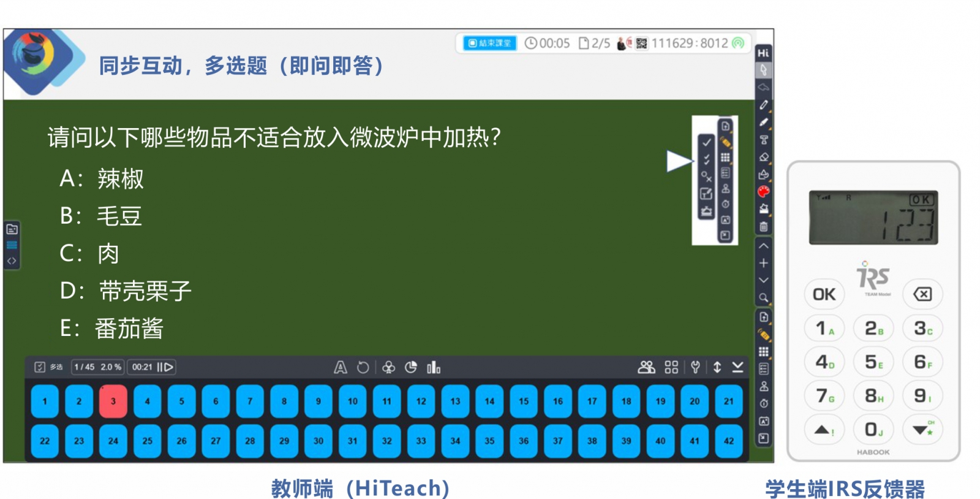
Task: Click the trash can clear icon
Action: (x=763, y=227)
